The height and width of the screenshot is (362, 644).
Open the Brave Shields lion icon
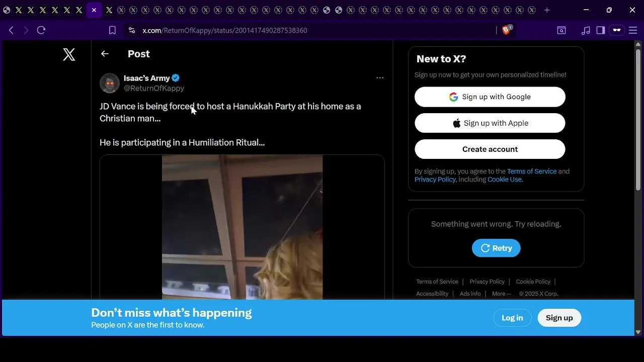[x=507, y=30]
